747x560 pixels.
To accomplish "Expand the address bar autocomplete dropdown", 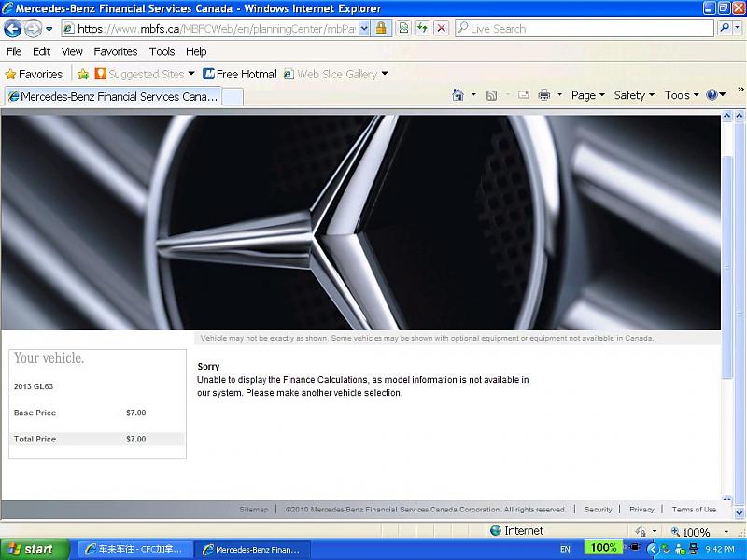I will [x=364, y=29].
